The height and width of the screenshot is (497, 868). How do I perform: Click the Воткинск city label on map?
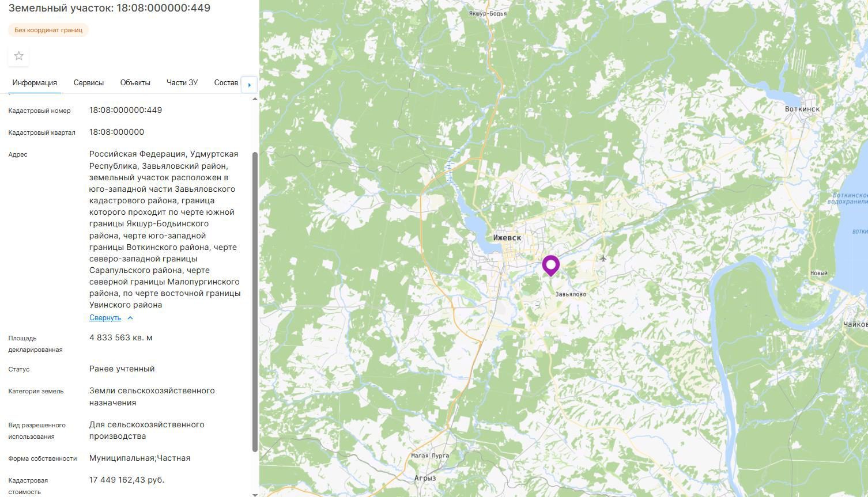click(802, 109)
